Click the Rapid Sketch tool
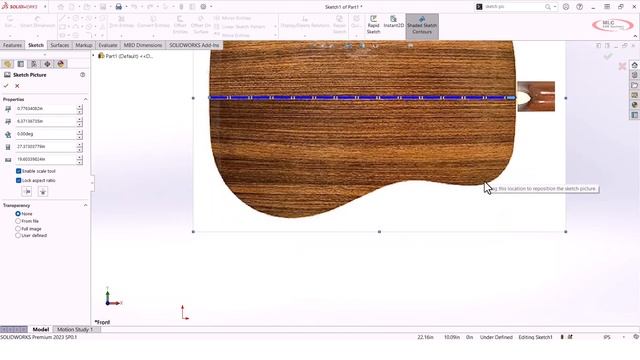This screenshot has width=640, height=360. 373,25
